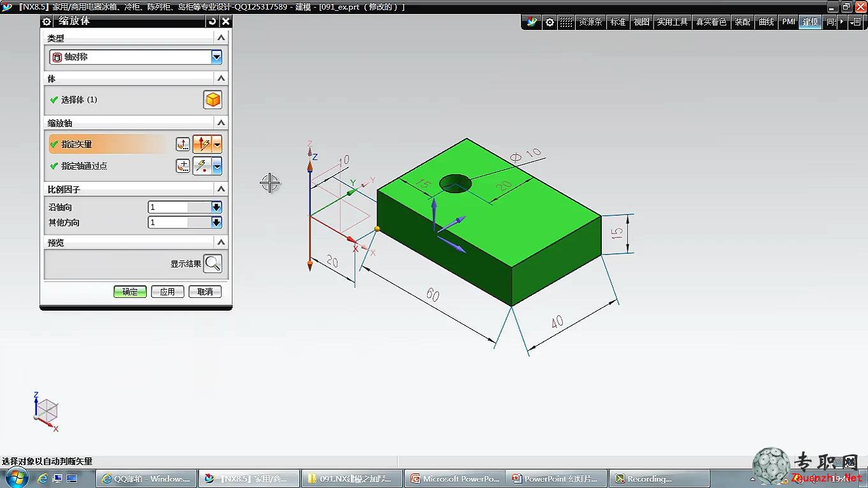Click the 确定 button in the 缩放体 dialog

pos(130,292)
